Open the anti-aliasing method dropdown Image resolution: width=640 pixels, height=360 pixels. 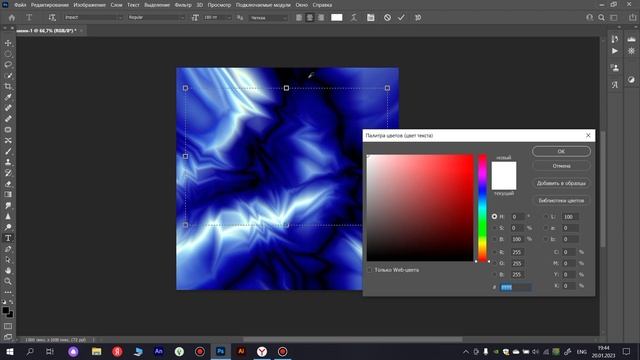[x=268, y=18]
